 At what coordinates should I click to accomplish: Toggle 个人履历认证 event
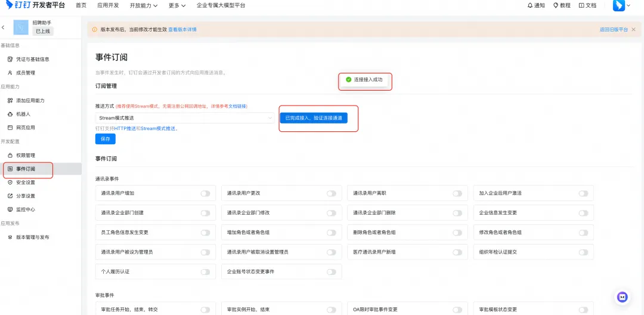pyautogui.click(x=205, y=272)
